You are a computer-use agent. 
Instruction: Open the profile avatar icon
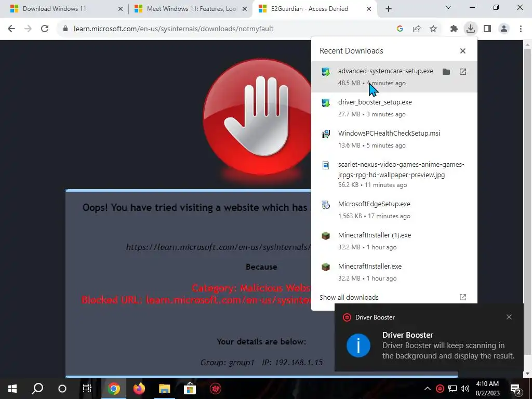coord(504,29)
